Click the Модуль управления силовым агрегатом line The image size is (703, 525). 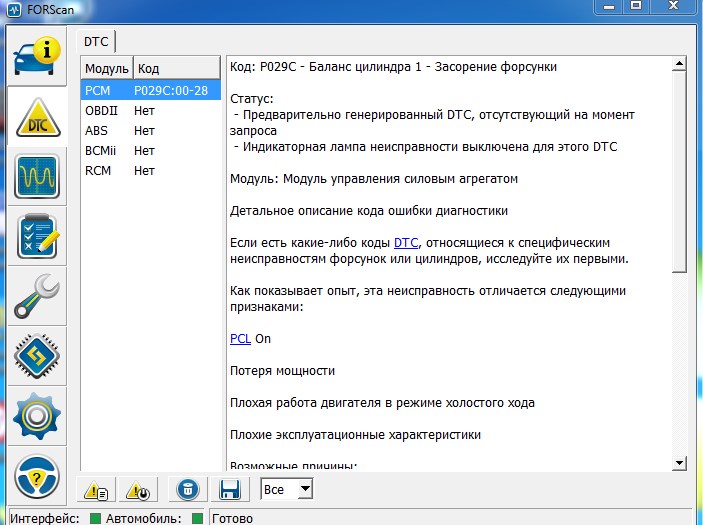374,179
